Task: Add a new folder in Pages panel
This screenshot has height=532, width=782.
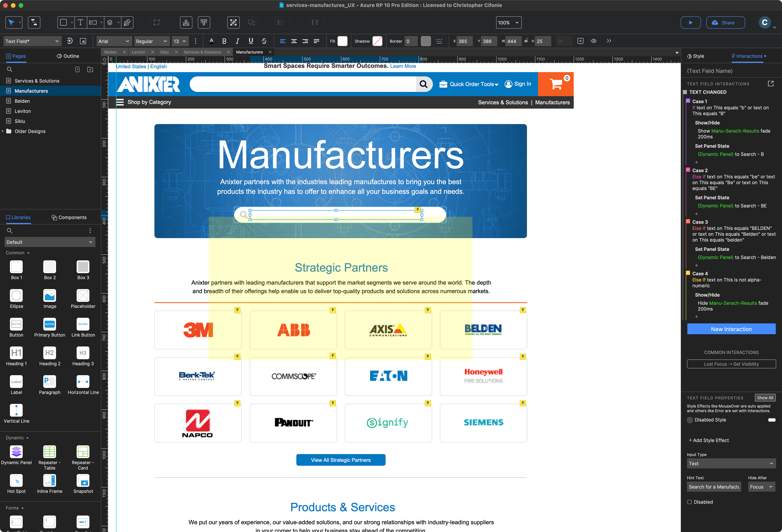Action: click(90, 69)
